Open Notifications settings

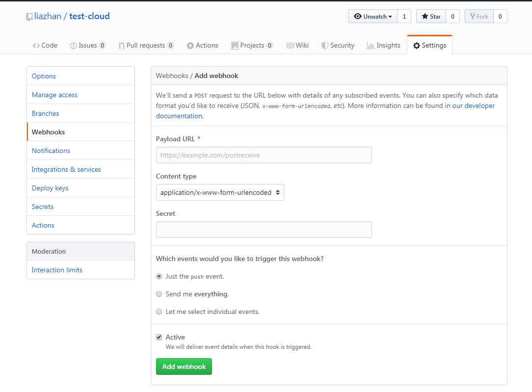click(x=81, y=151)
